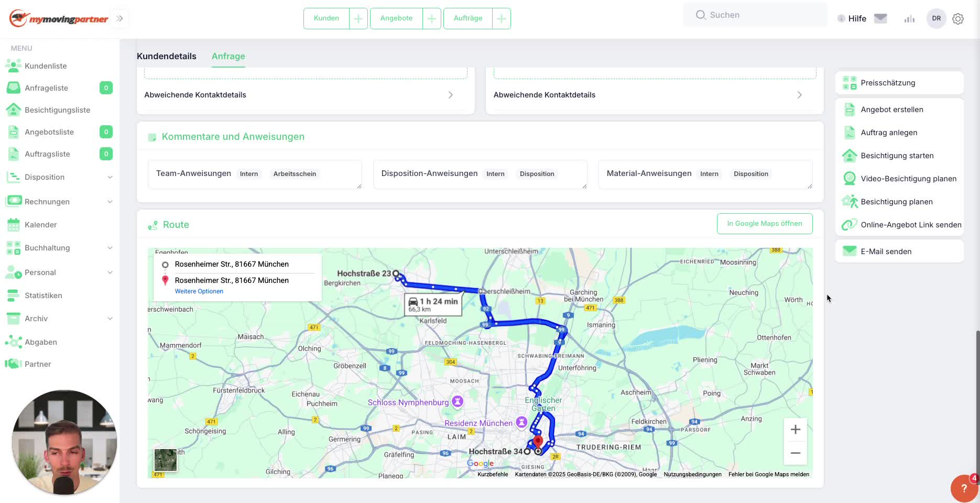Click the Anfrageliste count badge
980x503 pixels.
click(x=106, y=88)
